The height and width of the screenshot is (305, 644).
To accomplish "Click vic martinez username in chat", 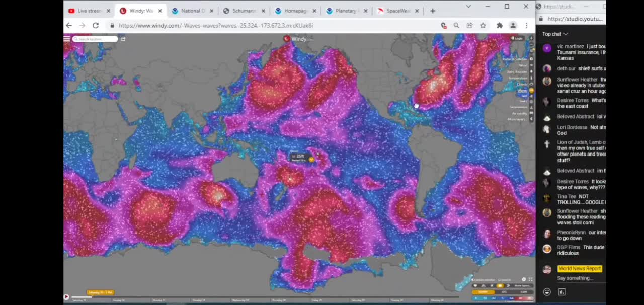I will [x=571, y=46].
